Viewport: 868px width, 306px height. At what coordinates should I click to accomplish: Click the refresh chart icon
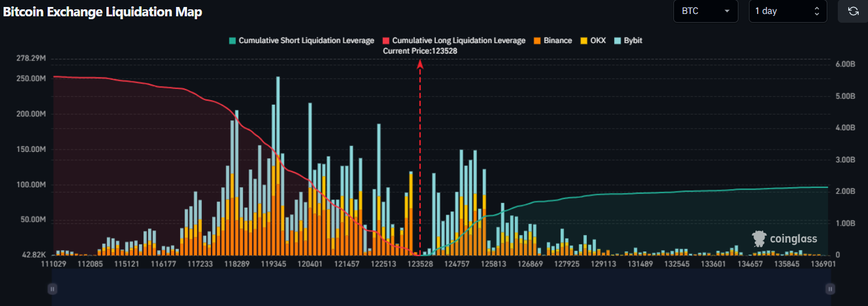tap(853, 12)
